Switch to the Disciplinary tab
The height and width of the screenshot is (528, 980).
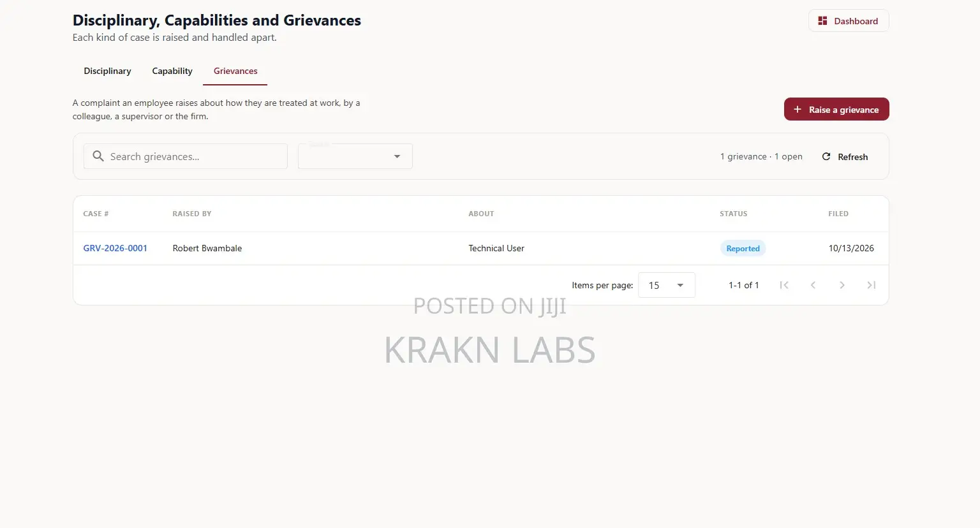(x=107, y=71)
